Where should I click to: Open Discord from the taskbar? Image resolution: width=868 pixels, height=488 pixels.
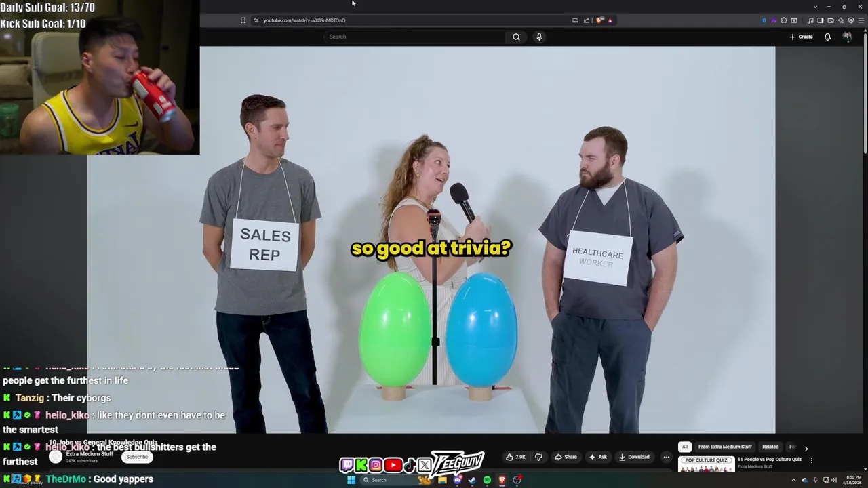point(458,480)
